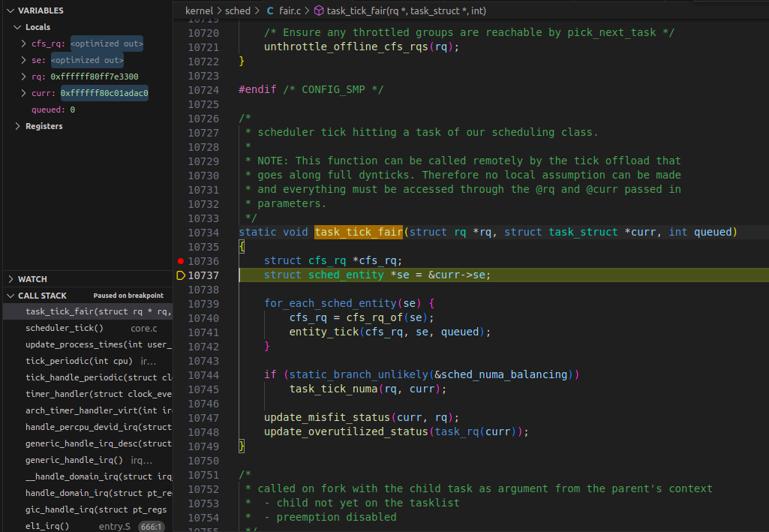
Task: Select handle_percpu_devid_irq stack frame
Action: tap(88, 427)
